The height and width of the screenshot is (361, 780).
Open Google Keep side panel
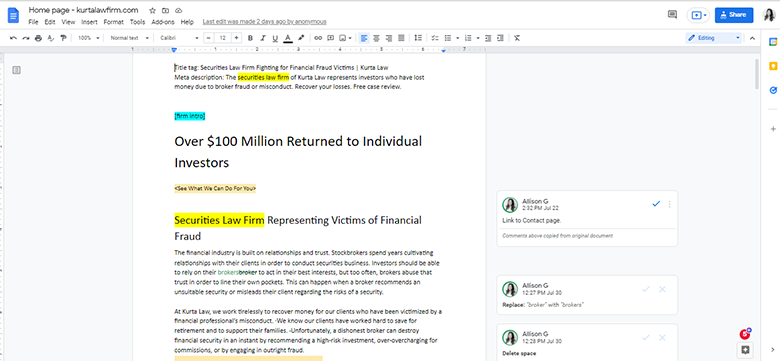[773, 66]
